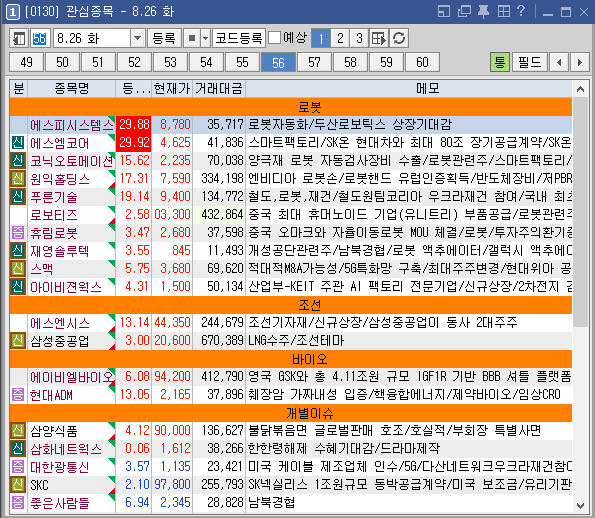
Task: Click the scrollbar up arrow
Action: click(580, 89)
